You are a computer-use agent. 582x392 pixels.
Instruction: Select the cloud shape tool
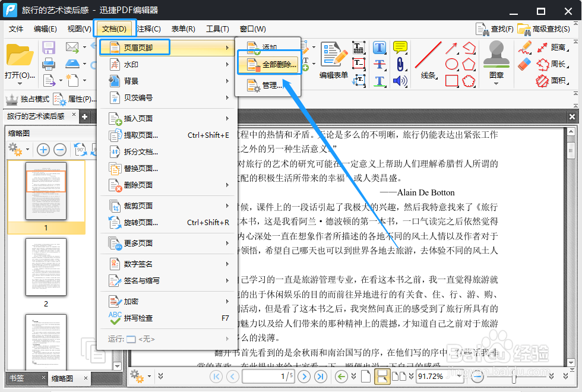tap(469, 81)
